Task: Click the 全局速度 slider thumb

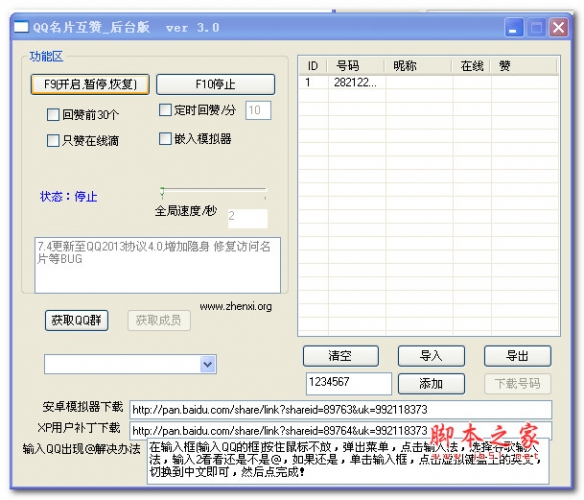Action: tap(162, 192)
